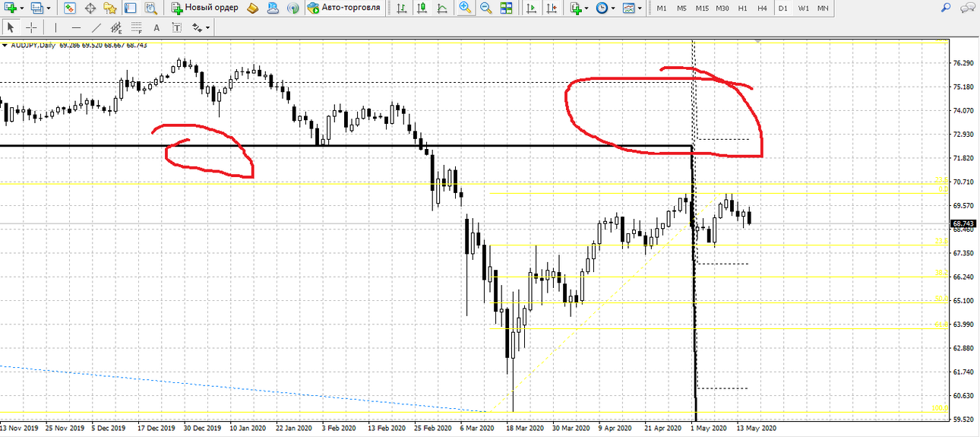Click the Новый ордер button

click(204, 8)
